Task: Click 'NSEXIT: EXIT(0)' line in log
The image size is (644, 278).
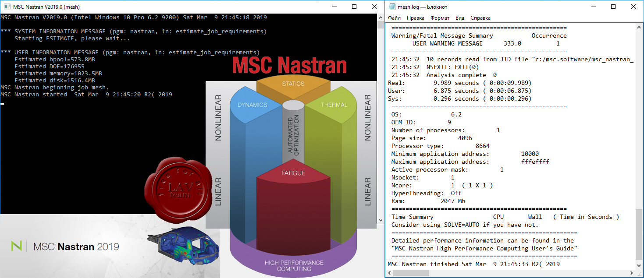Action: (x=435, y=67)
